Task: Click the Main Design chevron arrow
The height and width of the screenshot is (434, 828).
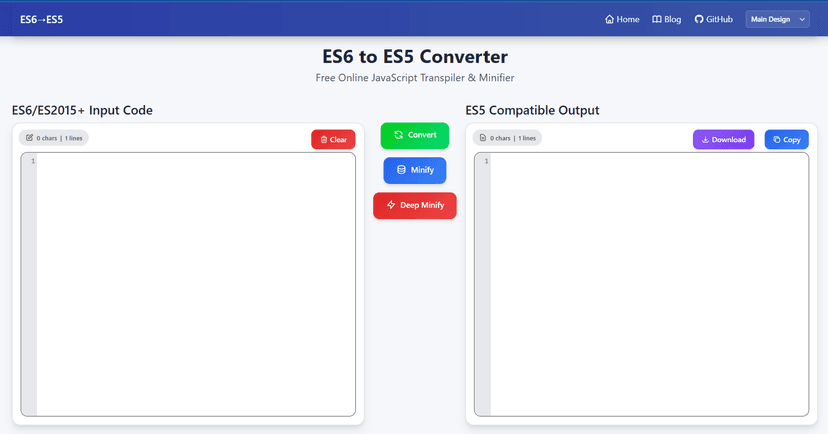Action: click(x=802, y=20)
